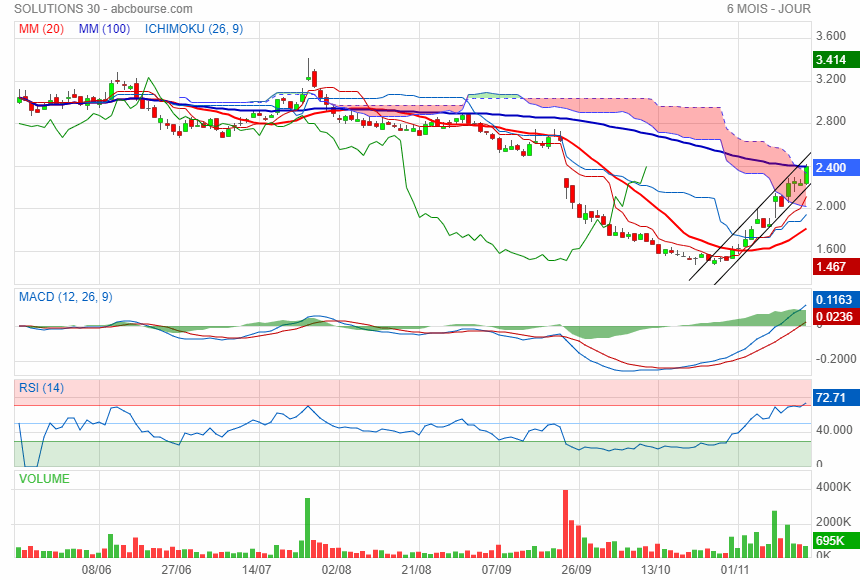Click the 72.71 RSI value tag

[x=836, y=397]
